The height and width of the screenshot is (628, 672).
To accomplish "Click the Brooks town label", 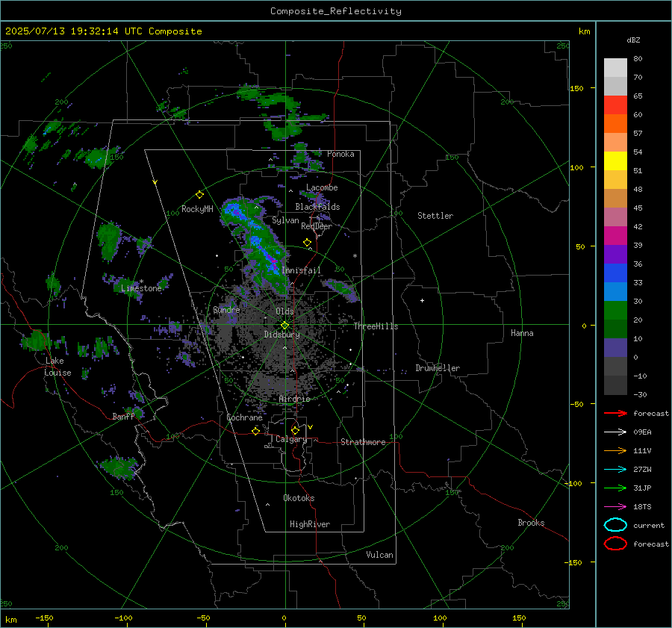I will tap(531, 523).
